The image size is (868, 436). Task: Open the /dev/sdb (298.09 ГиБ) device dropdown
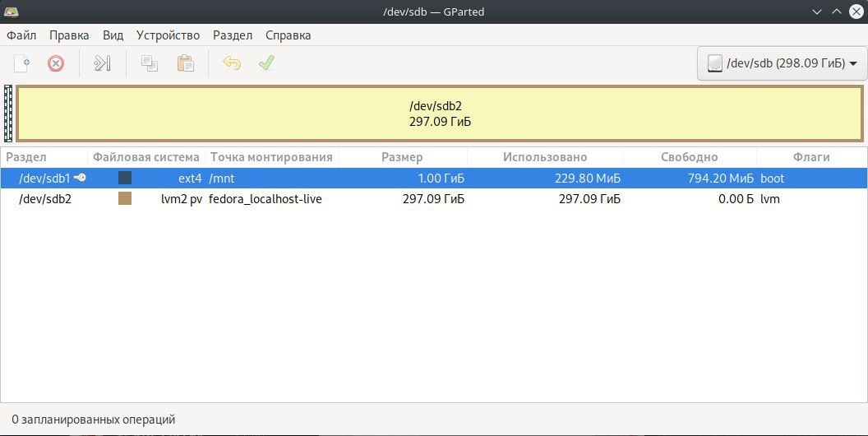tap(783, 63)
